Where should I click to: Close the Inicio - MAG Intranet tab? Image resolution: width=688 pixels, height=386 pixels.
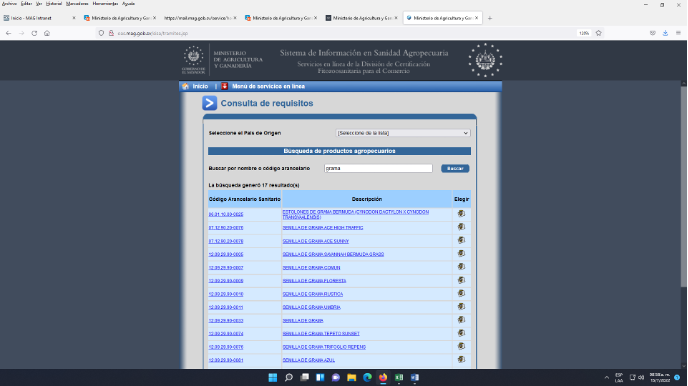tap(74, 18)
